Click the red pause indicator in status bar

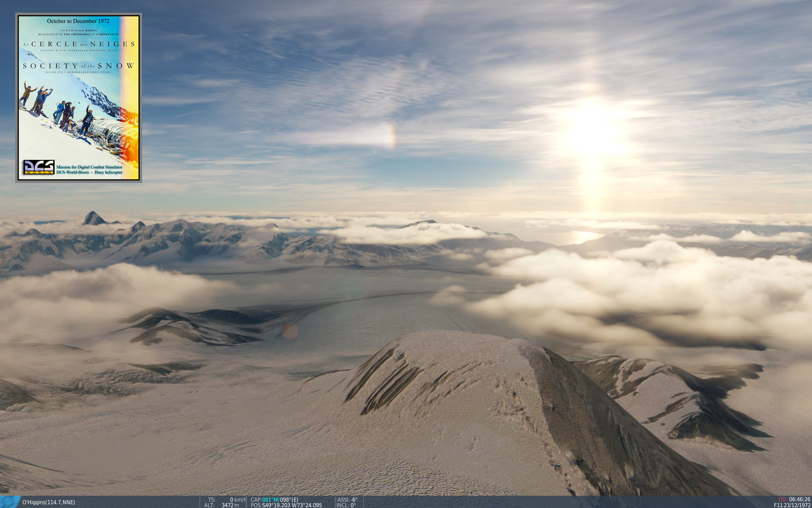[x=782, y=500]
